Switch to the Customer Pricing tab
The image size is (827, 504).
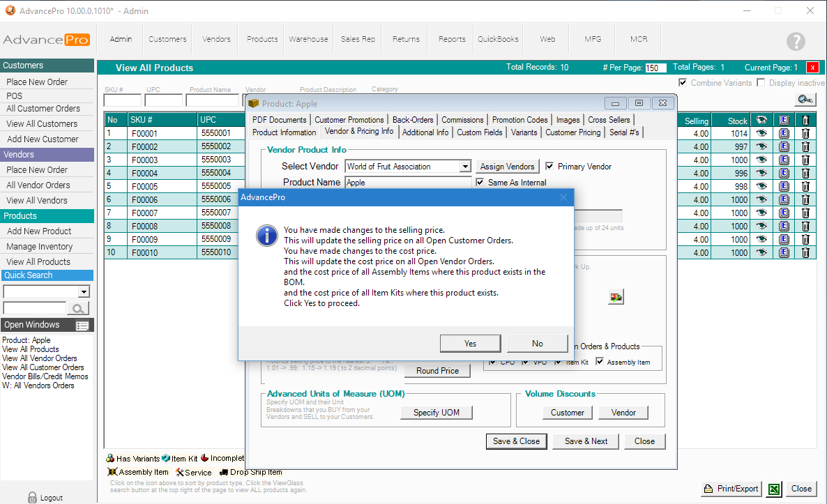572,132
